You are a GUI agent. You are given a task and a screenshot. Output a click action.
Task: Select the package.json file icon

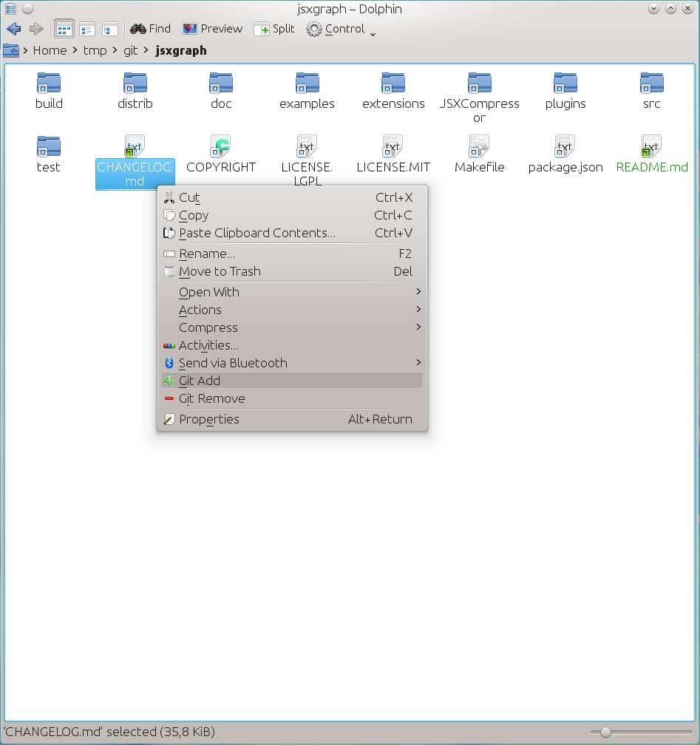565,146
